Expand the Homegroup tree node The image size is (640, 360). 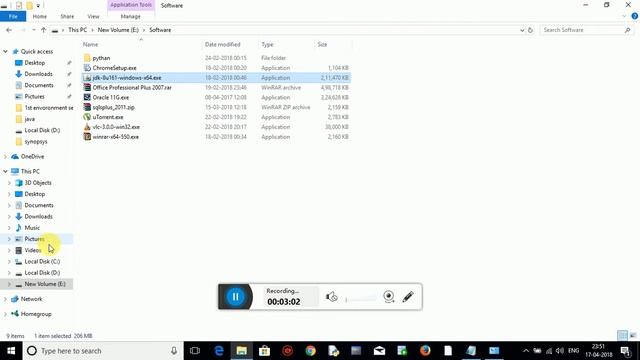(5, 314)
